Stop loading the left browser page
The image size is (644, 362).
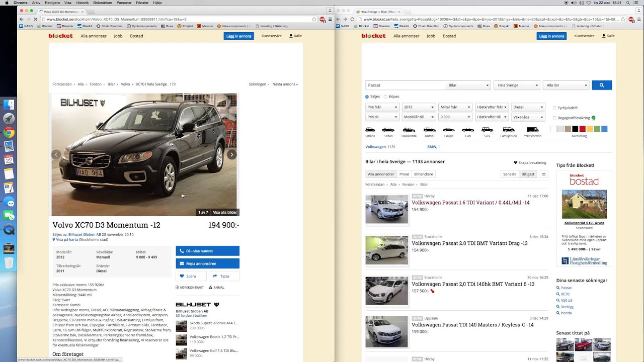[x=36, y=19]
